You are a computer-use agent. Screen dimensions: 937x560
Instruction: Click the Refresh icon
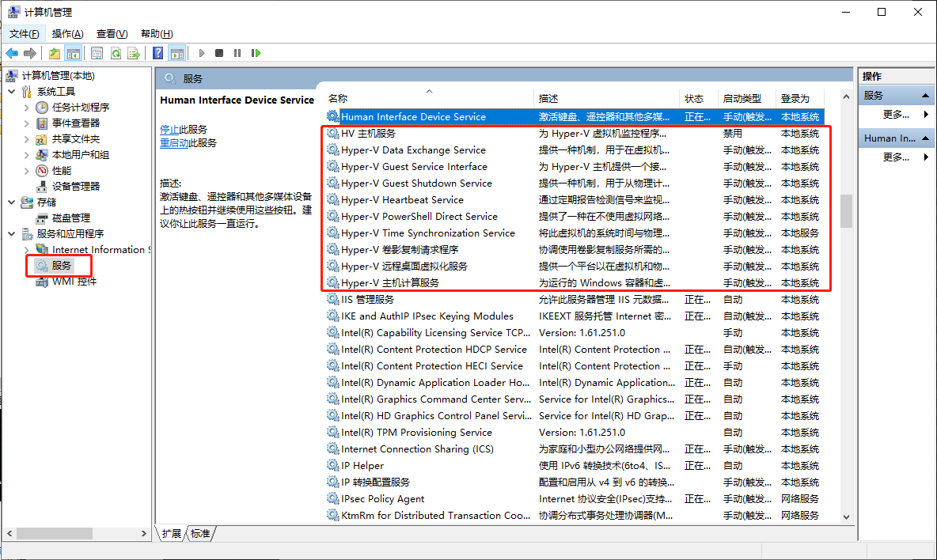coord(116,53)
